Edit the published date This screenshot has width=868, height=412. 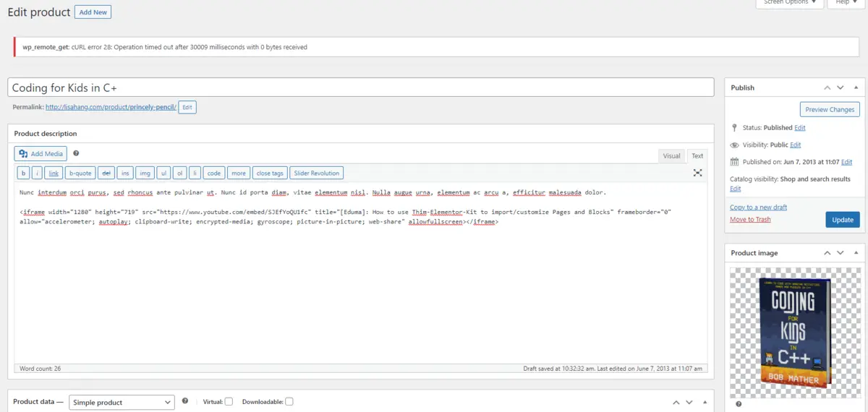click(x=846, y=162)
